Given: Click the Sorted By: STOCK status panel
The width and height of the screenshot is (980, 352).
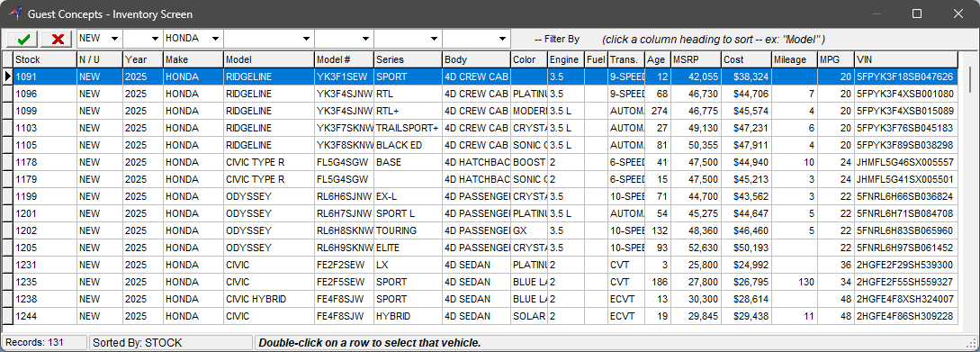Looking at the screenshot, I should point(171,343).
